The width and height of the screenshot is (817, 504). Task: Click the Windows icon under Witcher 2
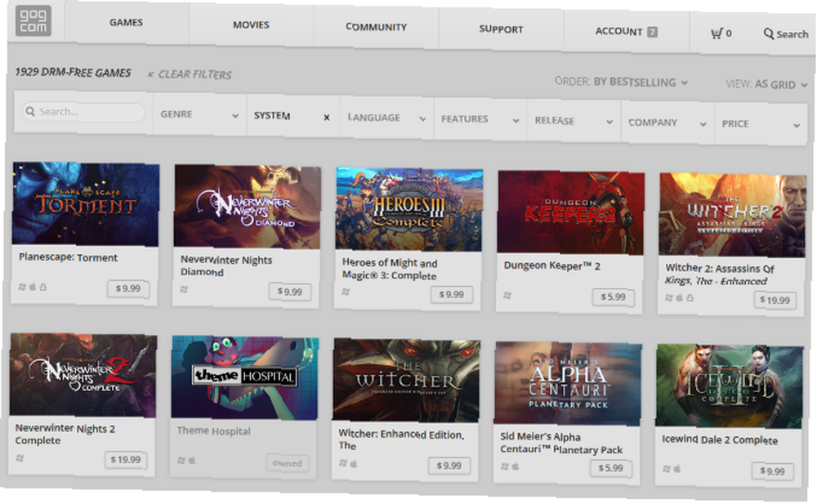click(x=669, y=297)
